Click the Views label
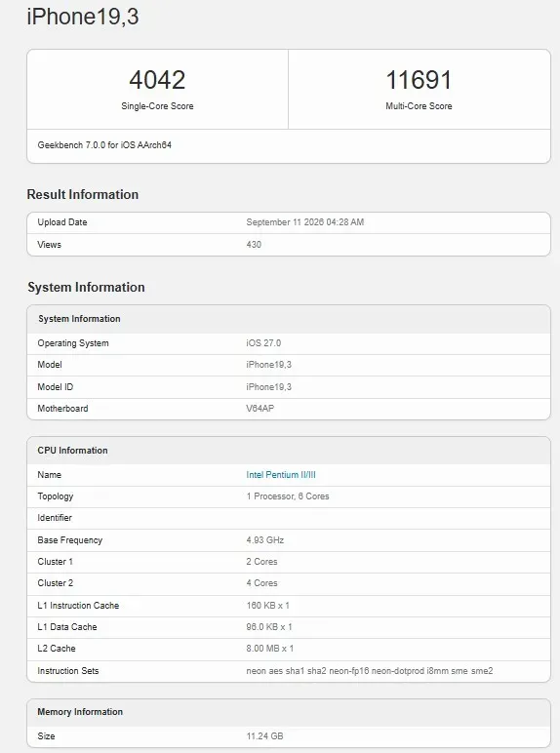Image resolution: width=560 pixels, height=753 pixels. 50,245
